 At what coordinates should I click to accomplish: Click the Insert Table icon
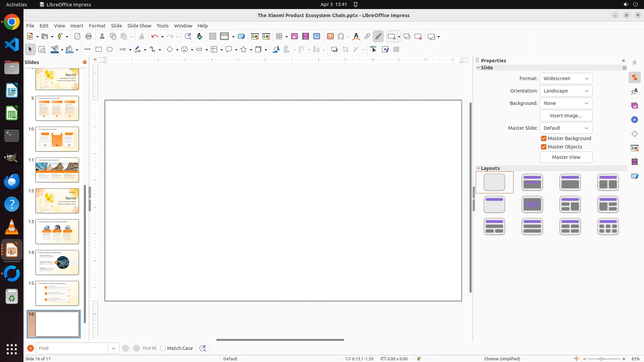click(x=279, y=37)
